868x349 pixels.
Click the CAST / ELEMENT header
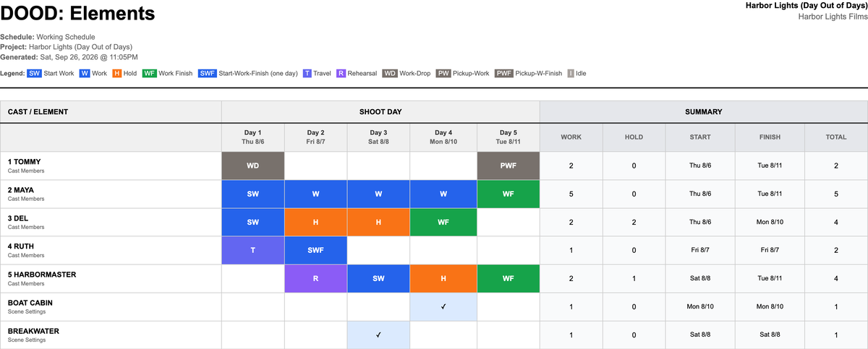[x=111, y=112]
